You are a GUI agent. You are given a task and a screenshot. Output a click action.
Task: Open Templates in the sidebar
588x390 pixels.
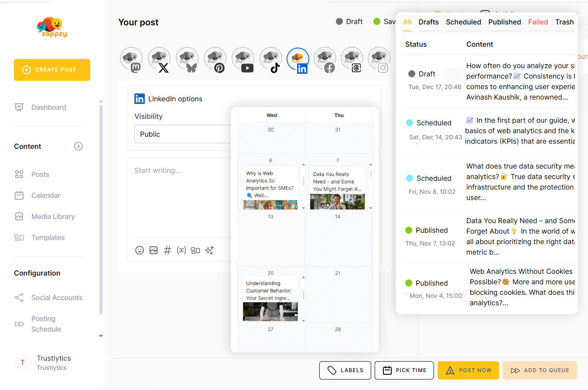40,238
